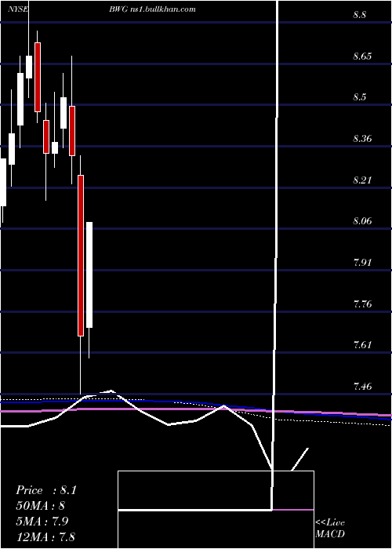Image resolution: width=392 pixels, height=549 pixels.
Task: Click the 50MA : 8 readout
Action: 41,506
